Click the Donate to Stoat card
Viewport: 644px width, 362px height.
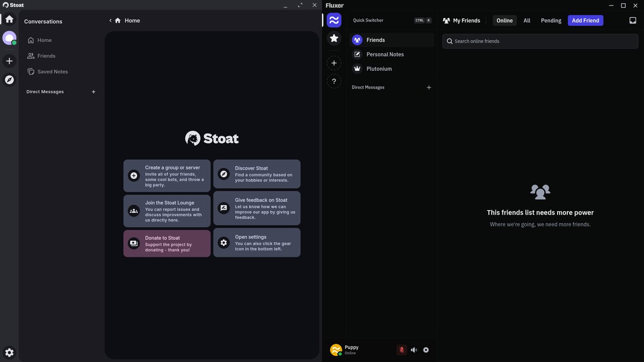tap(167, 243)
